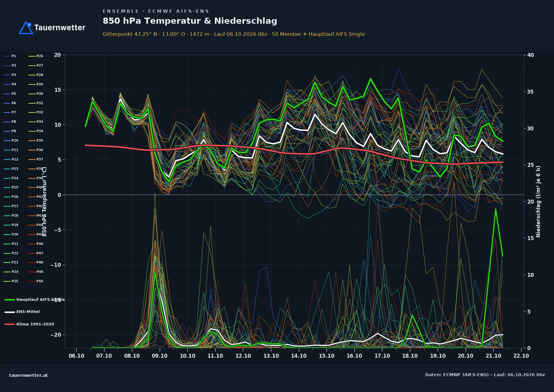Select the P28 legend entry

tap(36, 75)
